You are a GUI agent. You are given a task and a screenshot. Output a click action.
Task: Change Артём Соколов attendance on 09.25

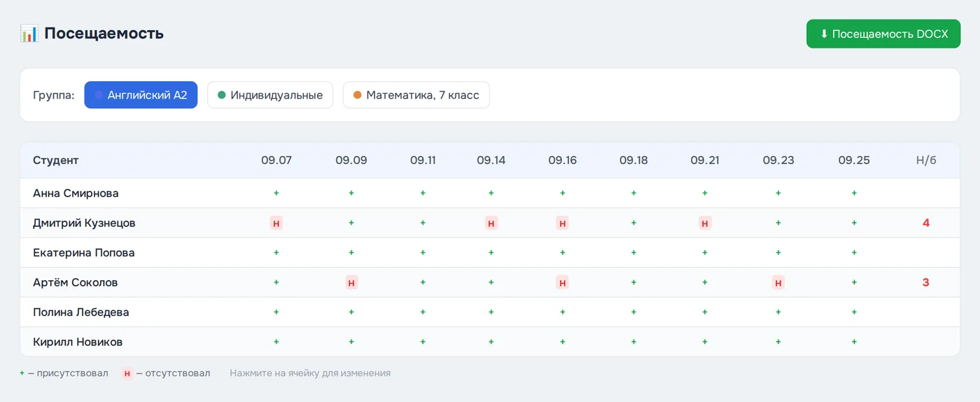pyautogui.click(x=854, y=283)
